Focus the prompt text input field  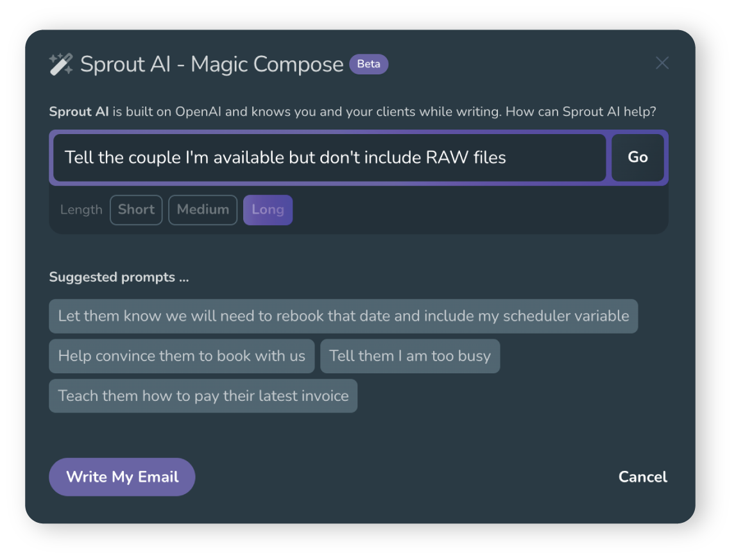(329, 158)
